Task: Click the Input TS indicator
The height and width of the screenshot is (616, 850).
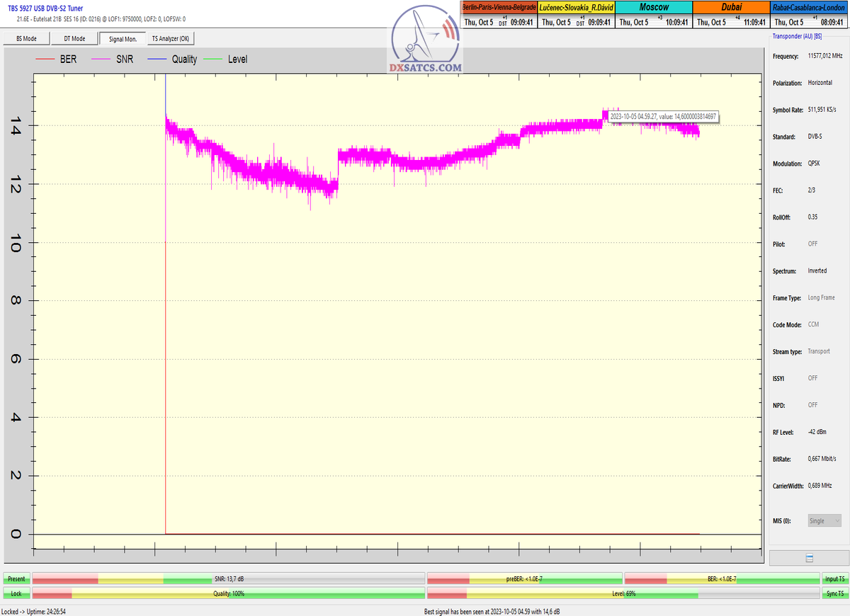Action: (x=834, y=579)
